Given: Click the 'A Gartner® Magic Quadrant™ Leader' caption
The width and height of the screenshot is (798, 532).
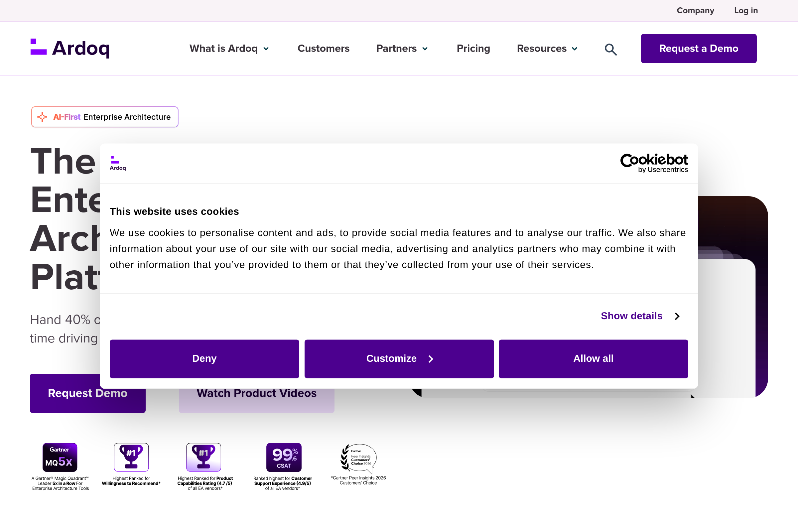Looking at the screenshot, I should pyautogui.click(x=61, y=483).
